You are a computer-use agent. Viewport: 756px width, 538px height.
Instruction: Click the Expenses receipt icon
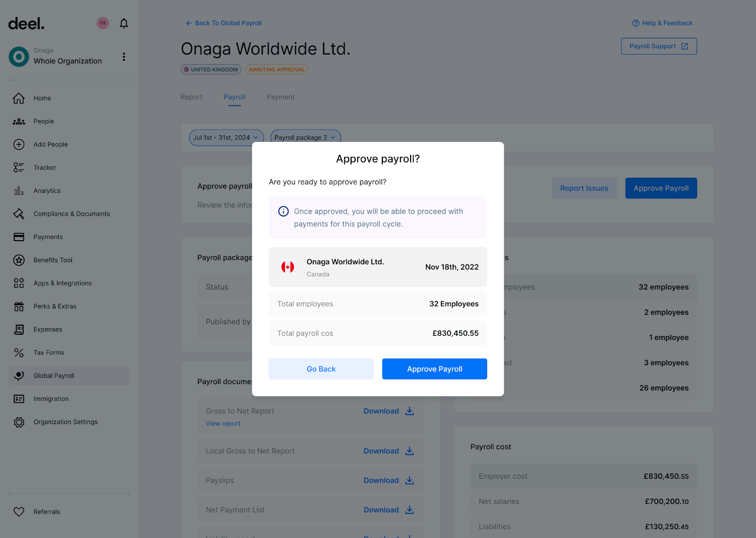coord(19,330)
